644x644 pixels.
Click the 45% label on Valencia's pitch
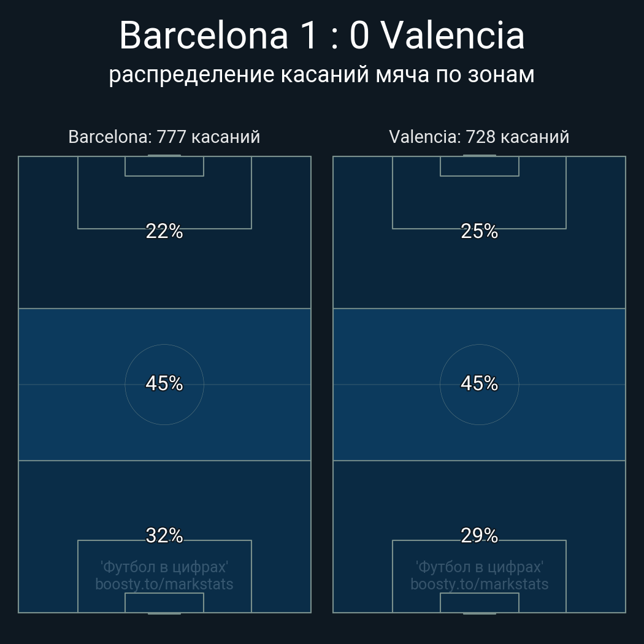[479, 383]
